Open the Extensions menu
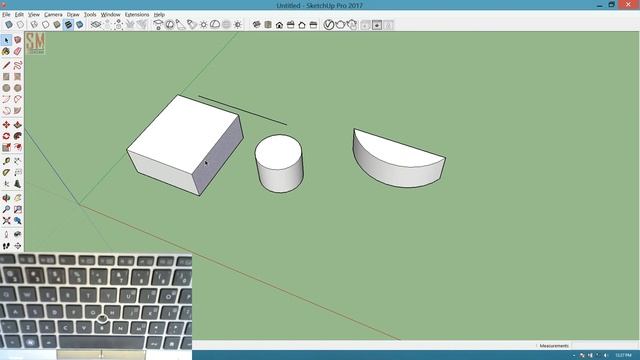This screenshot has width=640, height=360. pos(137,14)
